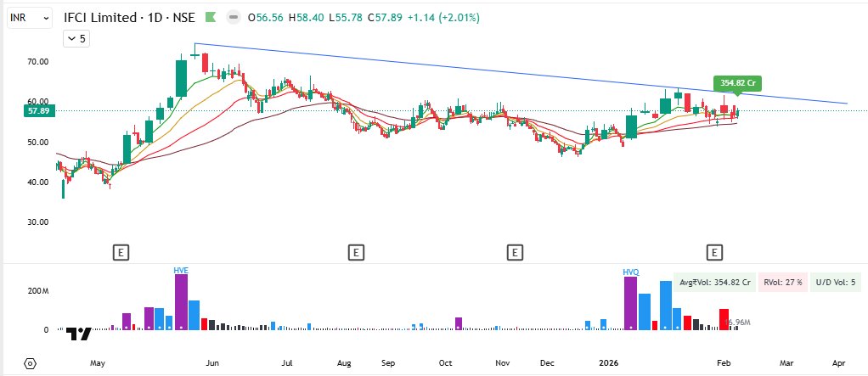868x376 pixels.
Task: Click the 57.89 current price label
Action: coord(37,111)
